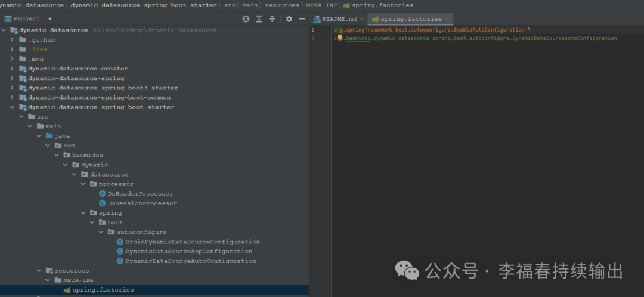Hide the Project tool window with minus icon
Viewport: 644px width, 297px height.
(x=302, y=19)
